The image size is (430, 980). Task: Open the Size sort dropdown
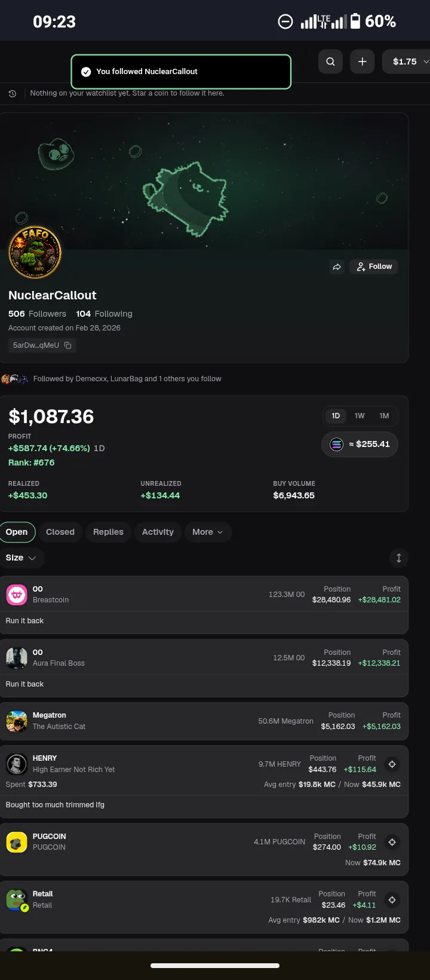[21, 558]
